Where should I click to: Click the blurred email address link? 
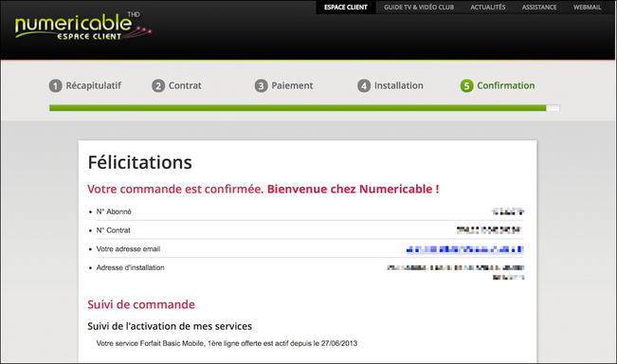point(464,249)
